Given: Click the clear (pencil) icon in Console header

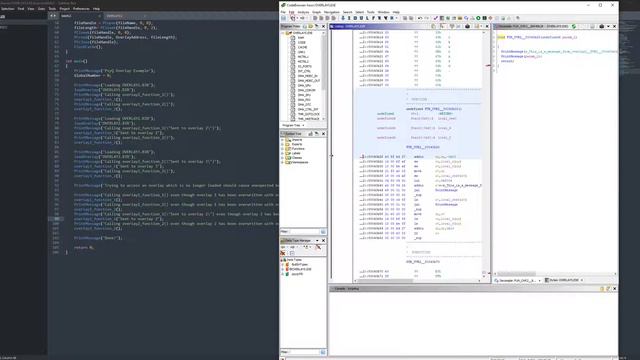Looking at the screenshot, I should (x=608, y=289).
